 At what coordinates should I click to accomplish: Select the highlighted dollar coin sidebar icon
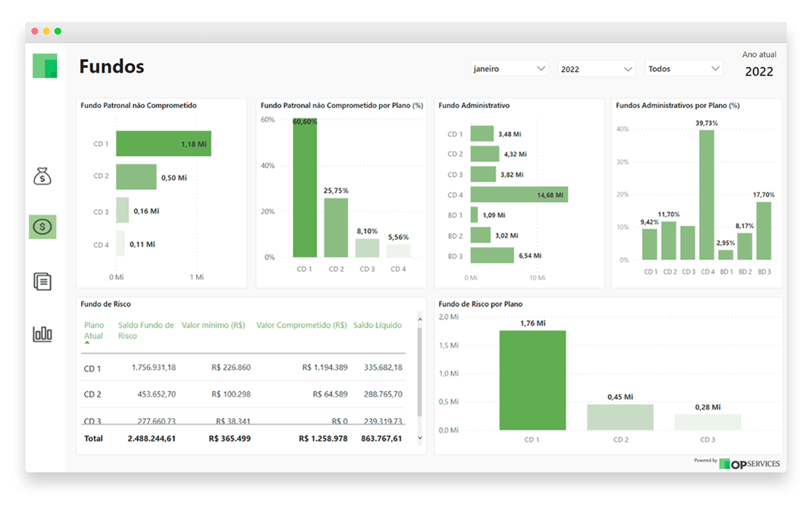point(42,227)
